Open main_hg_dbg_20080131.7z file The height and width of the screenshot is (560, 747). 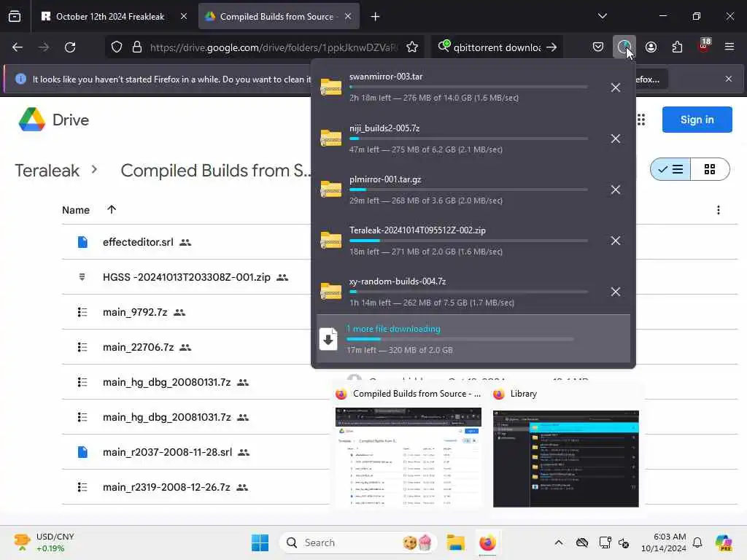(x=167, y=382)
